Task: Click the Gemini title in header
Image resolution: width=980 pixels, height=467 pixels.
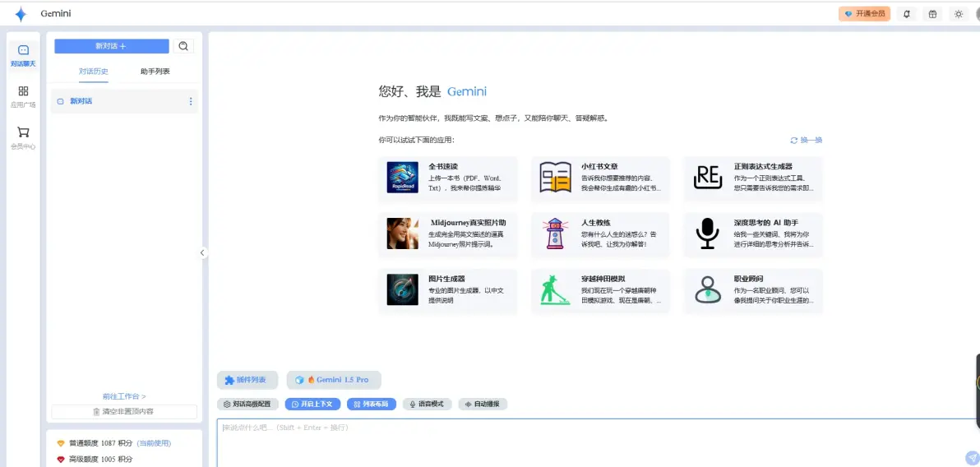Action: click(56, 14)
